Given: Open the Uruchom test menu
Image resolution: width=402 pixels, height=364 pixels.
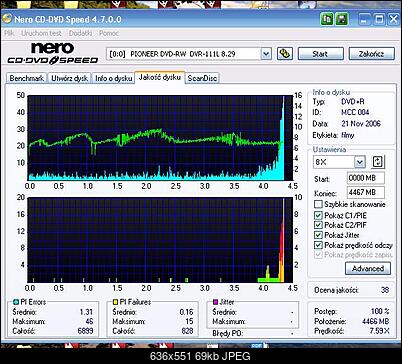Looking at the screenshot, I should click(x=41, y=33).
